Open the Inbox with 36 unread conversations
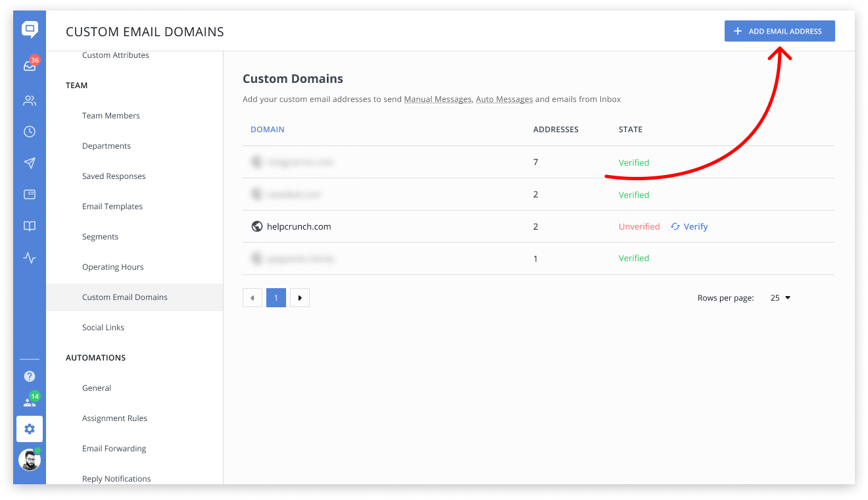868x500 pixels. [30, 63]
